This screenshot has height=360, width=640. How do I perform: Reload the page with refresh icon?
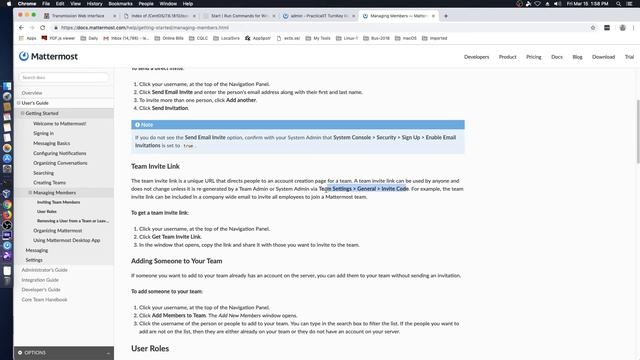(x=43, y=28)
